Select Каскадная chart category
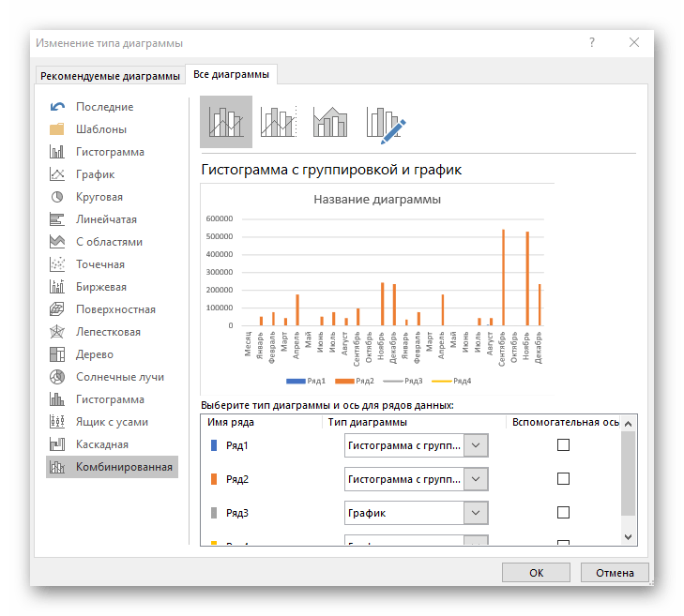Screen dimensions: 684x616 click(112, 444)
